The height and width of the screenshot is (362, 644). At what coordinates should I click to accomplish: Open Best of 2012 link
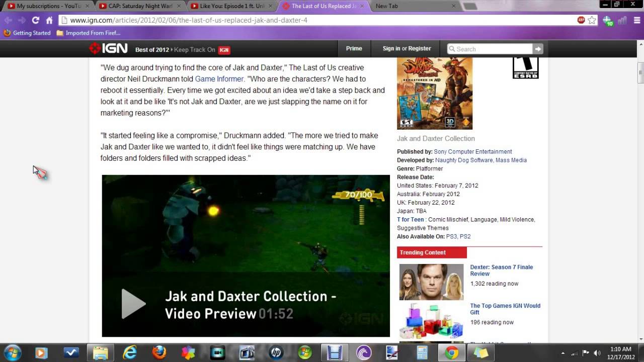coord(152,50)
